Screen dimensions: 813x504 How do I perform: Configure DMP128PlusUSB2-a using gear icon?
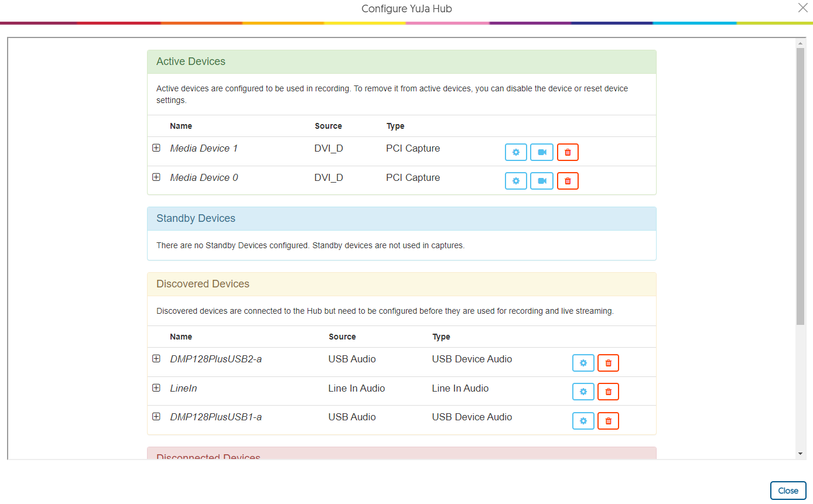583,363
